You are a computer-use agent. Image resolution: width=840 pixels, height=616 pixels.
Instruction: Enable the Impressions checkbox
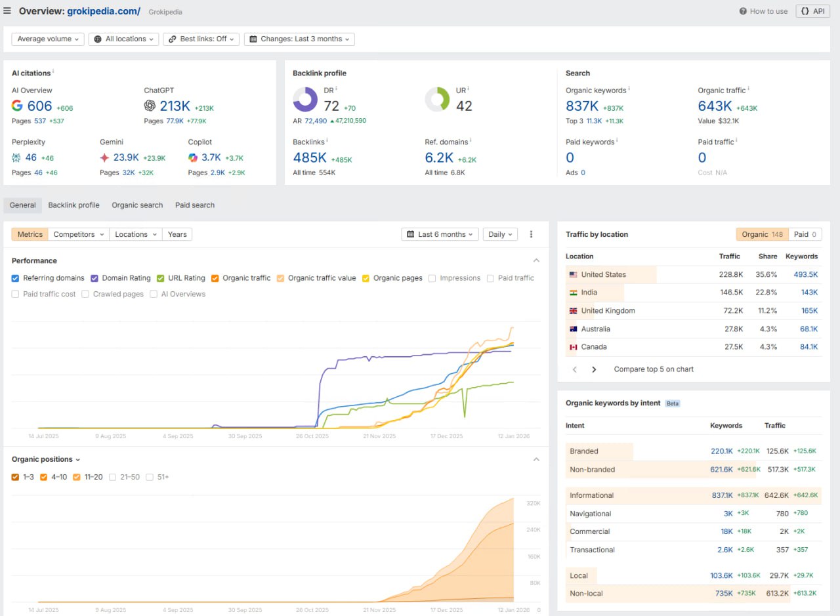(x=432, y=278)
